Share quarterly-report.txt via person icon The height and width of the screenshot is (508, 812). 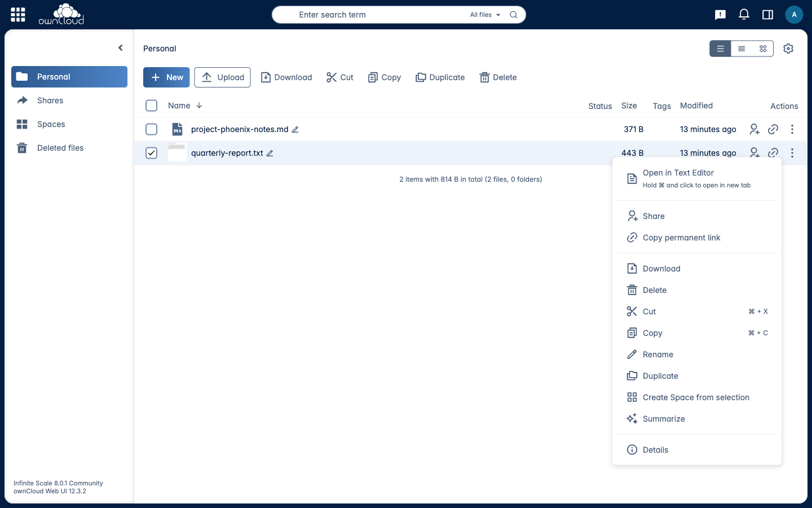pos(754,152)
